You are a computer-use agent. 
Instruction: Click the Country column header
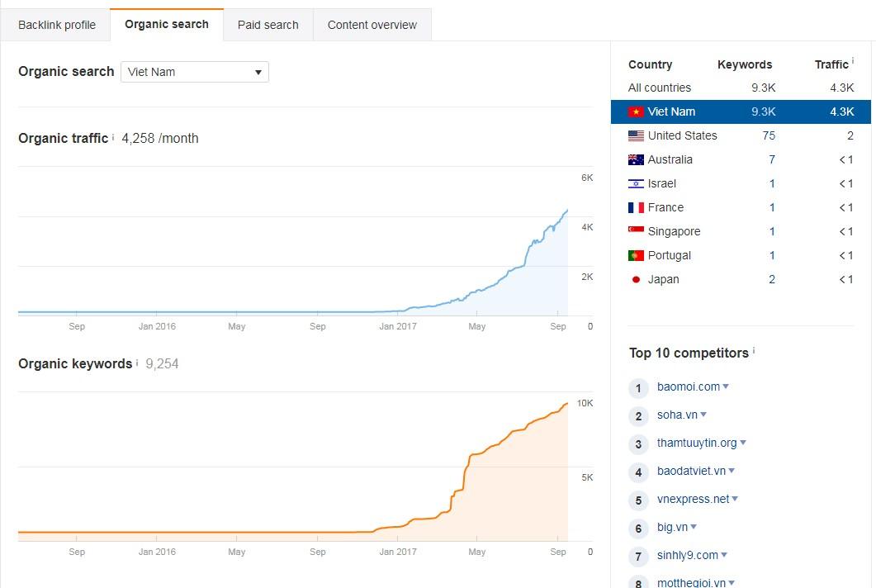tap(651, 64)
